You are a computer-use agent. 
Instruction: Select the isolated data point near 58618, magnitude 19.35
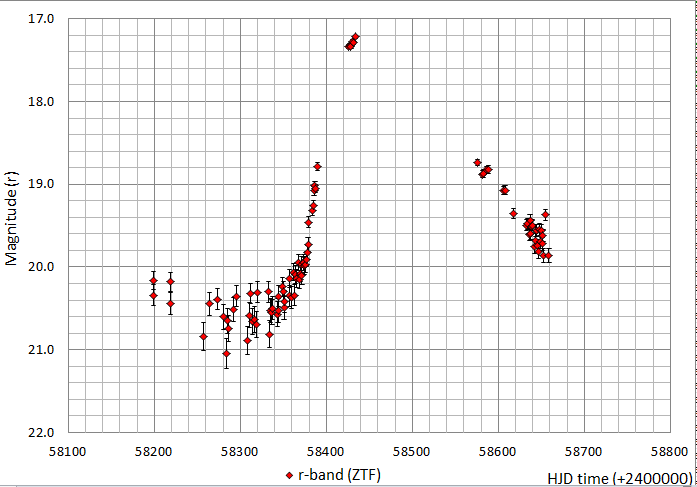coord(513,214)
